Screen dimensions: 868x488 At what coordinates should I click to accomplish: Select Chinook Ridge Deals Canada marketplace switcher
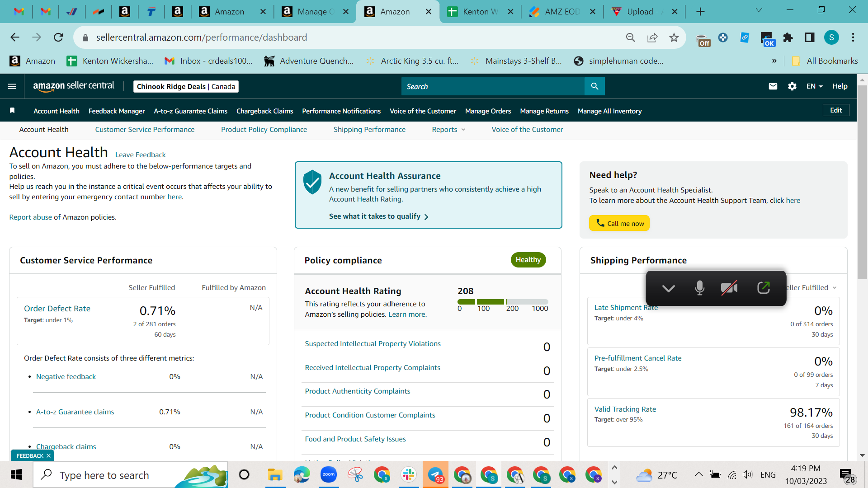[186, 86]
